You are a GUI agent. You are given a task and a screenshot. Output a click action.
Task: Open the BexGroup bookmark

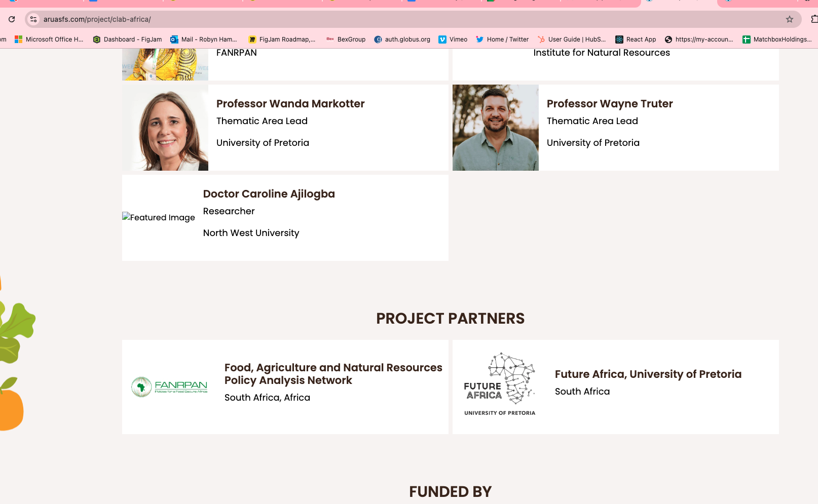point(346,40)
